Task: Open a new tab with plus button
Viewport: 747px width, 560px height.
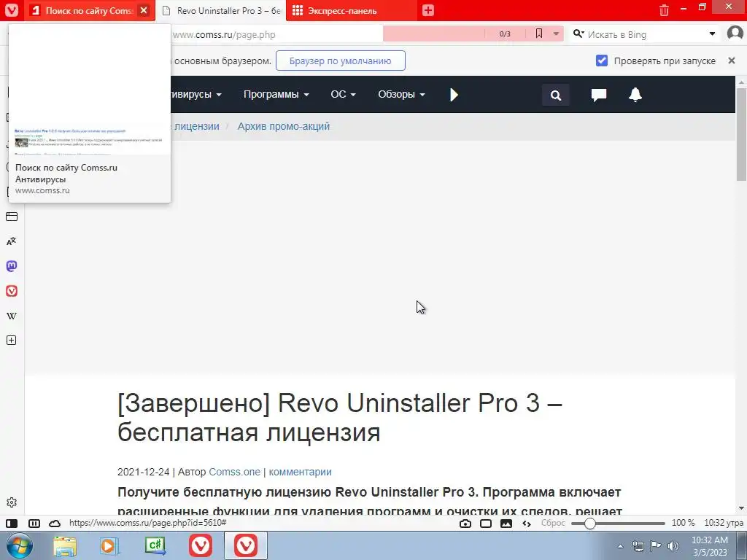Action: tap(428, 10)
